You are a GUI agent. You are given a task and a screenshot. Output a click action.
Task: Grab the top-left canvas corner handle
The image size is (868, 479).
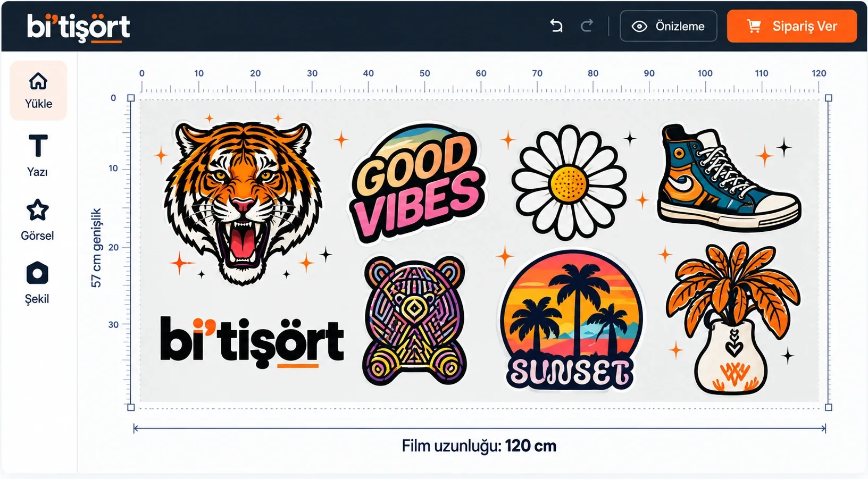131,98
